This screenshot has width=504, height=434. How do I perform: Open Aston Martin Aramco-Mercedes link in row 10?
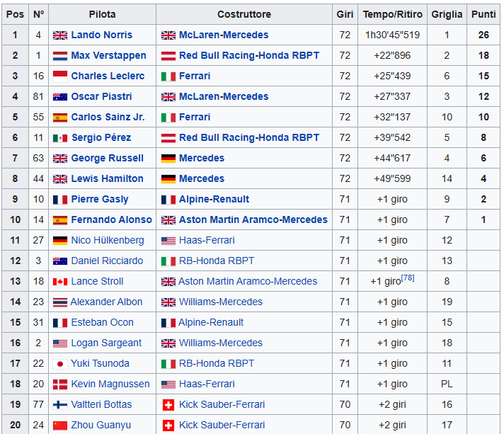[253, 219]
